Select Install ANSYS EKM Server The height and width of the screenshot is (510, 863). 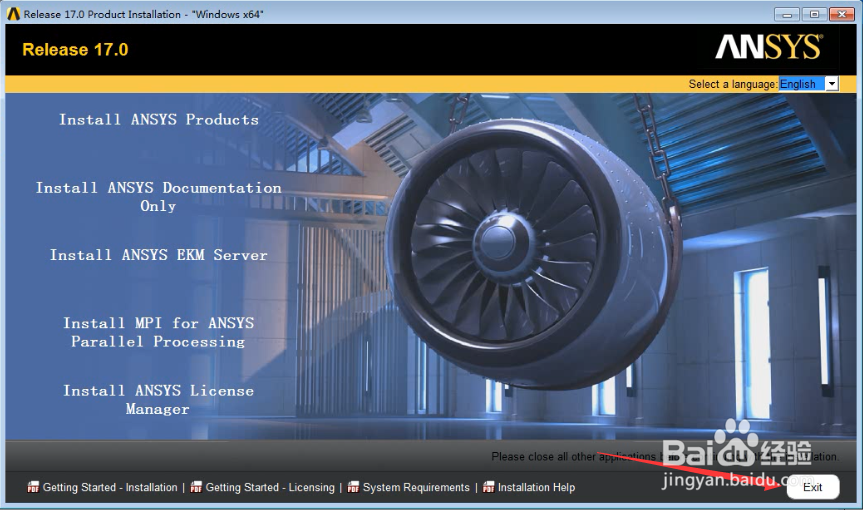pos(159,255)
